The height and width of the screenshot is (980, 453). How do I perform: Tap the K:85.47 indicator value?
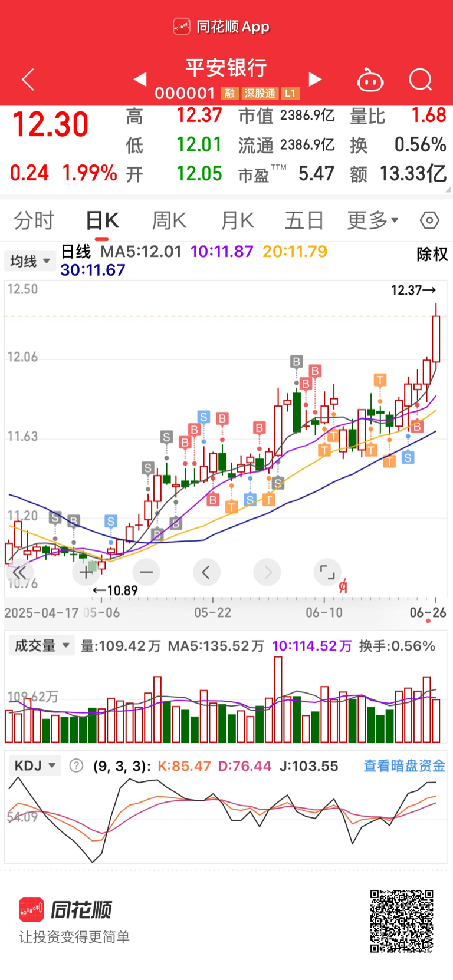(184, 765)
